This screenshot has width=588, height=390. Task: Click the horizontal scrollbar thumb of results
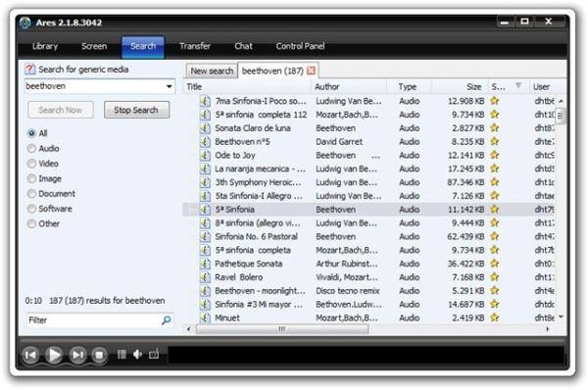tap(282, 329)
